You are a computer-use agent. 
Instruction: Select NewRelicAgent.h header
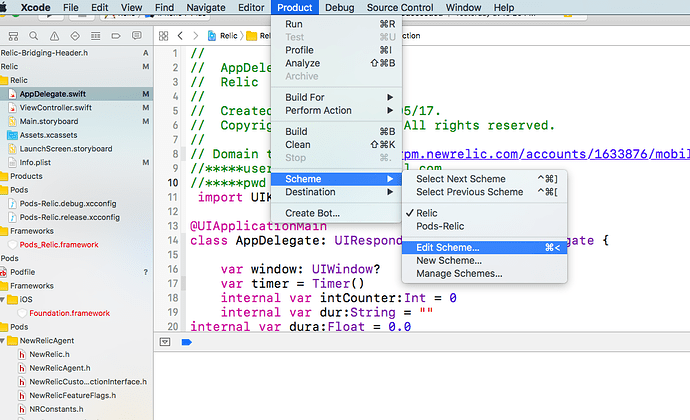[x=60, y=368]
